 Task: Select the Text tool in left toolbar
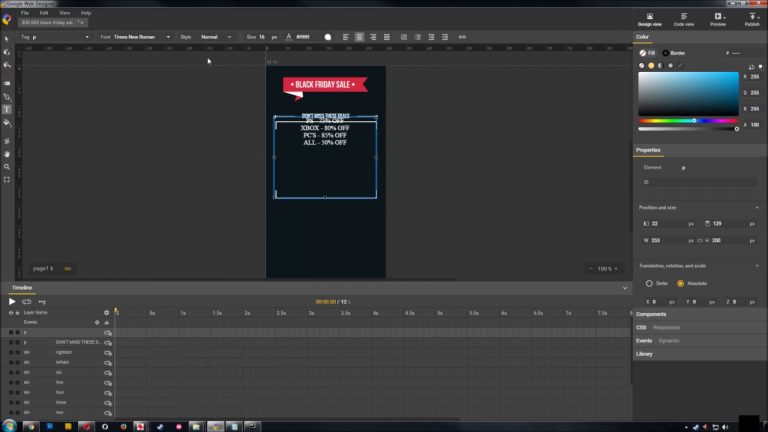(x=7, y=109)
